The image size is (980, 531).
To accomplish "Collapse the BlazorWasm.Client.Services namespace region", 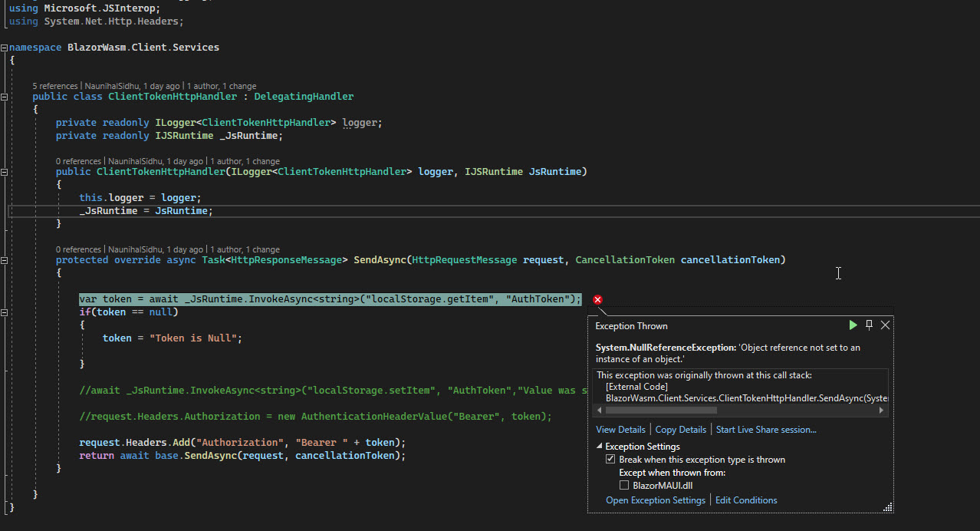I will coord(5,47).
